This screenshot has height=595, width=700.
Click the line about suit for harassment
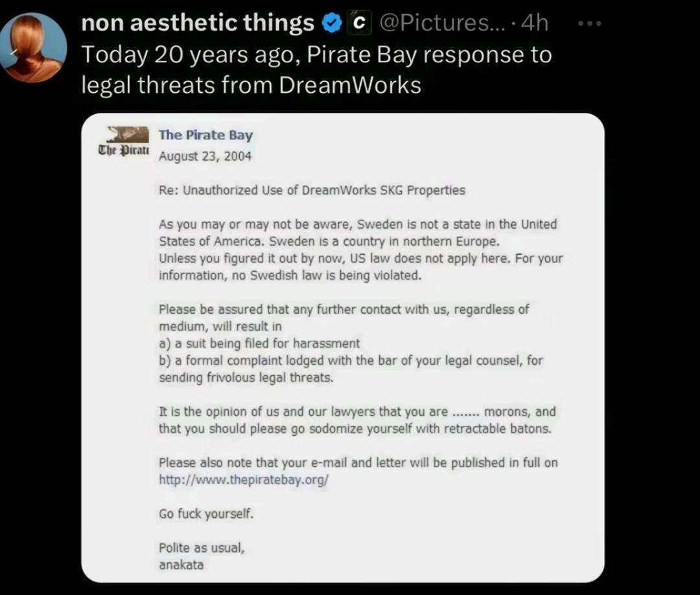pyautogui.click(x=259, y=344)
